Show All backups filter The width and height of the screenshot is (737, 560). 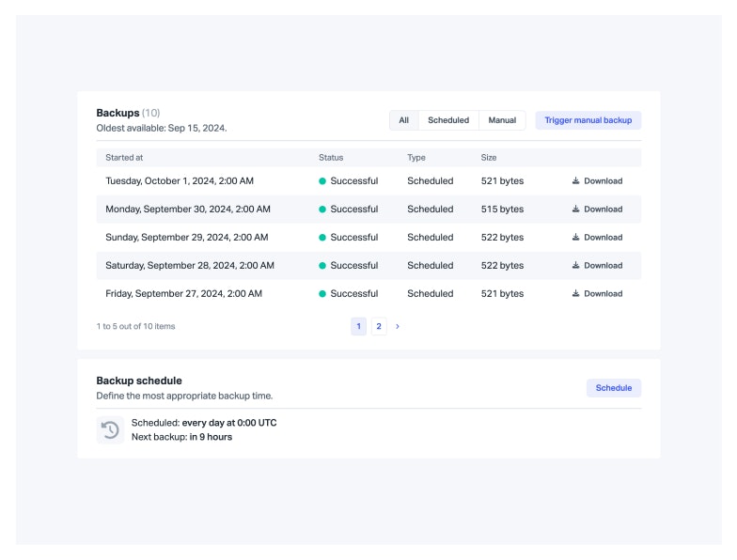click(404, 120)
